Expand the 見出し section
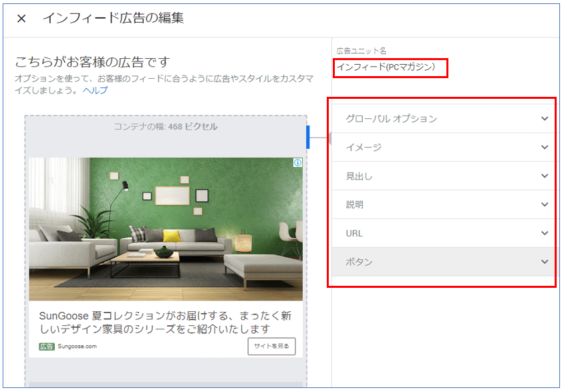 click(x=443, y=176)
